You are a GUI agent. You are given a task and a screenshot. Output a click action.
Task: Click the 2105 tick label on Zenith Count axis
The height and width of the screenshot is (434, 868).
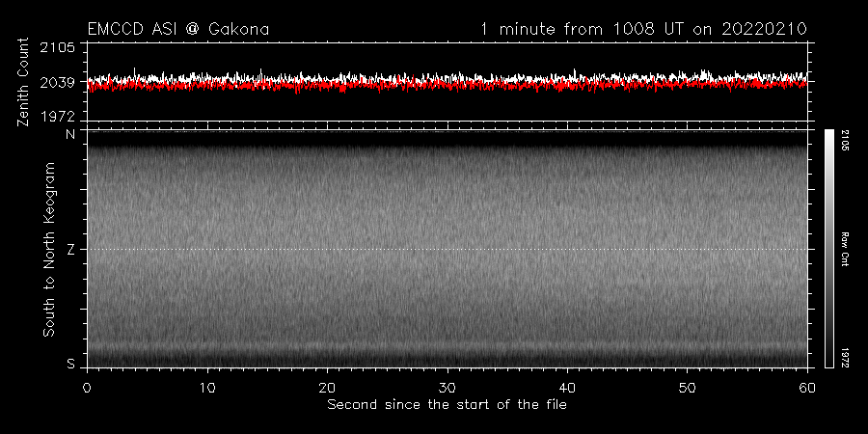(58, 47)
